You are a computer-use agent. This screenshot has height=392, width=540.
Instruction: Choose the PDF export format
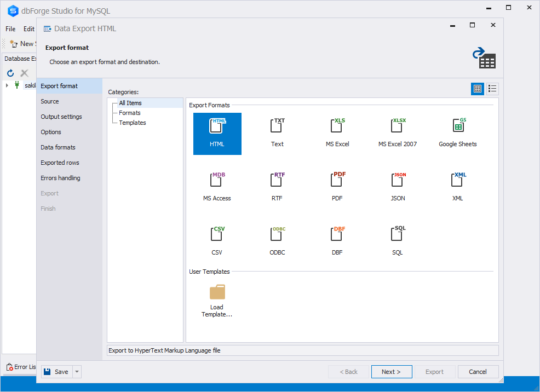click(x=337, y=188)
